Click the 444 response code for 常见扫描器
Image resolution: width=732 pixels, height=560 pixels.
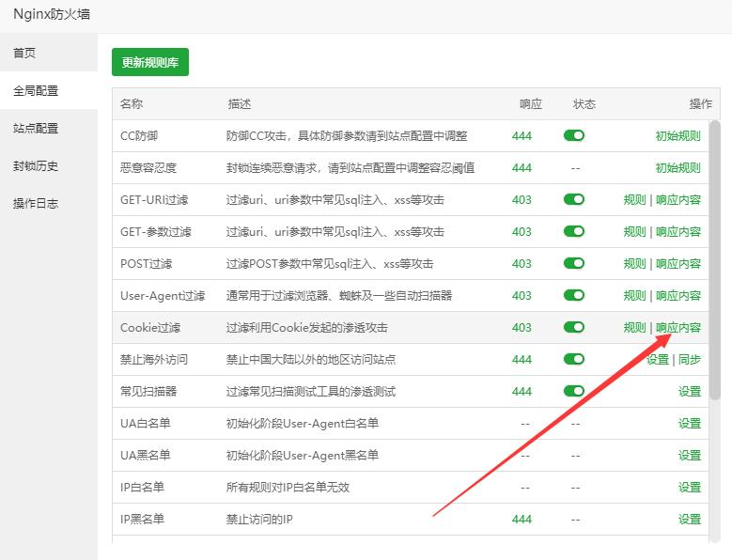[522, 392]
